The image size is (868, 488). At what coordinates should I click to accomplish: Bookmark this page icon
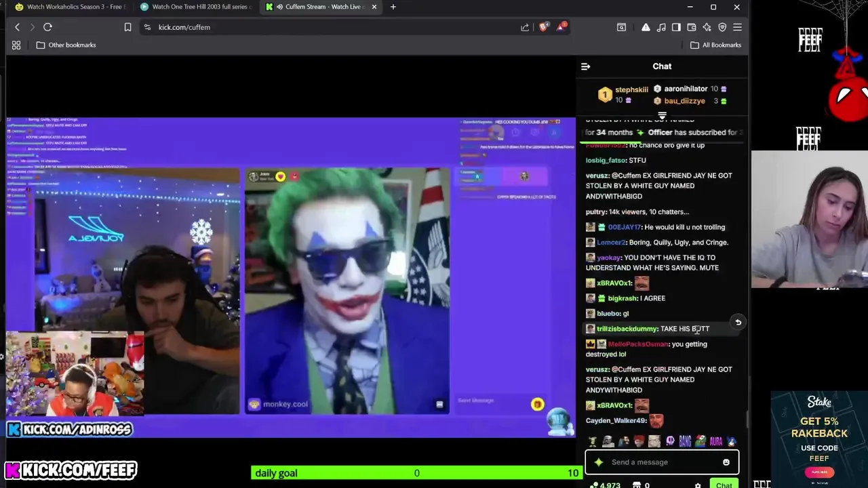point(127,27)
